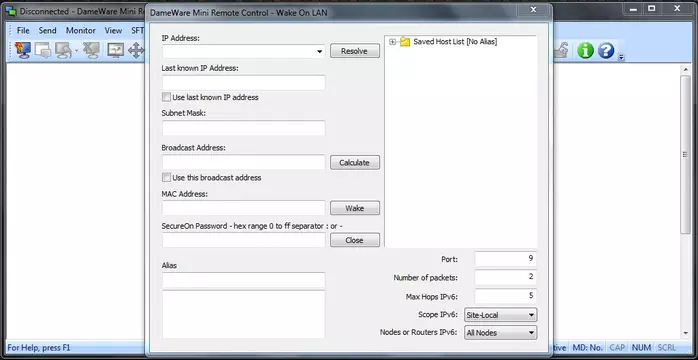Image resolution: width=698 pixels, height=360 pixels.
Task: Click the SCRL status bar indicator
Action: [x=666, y=348]
